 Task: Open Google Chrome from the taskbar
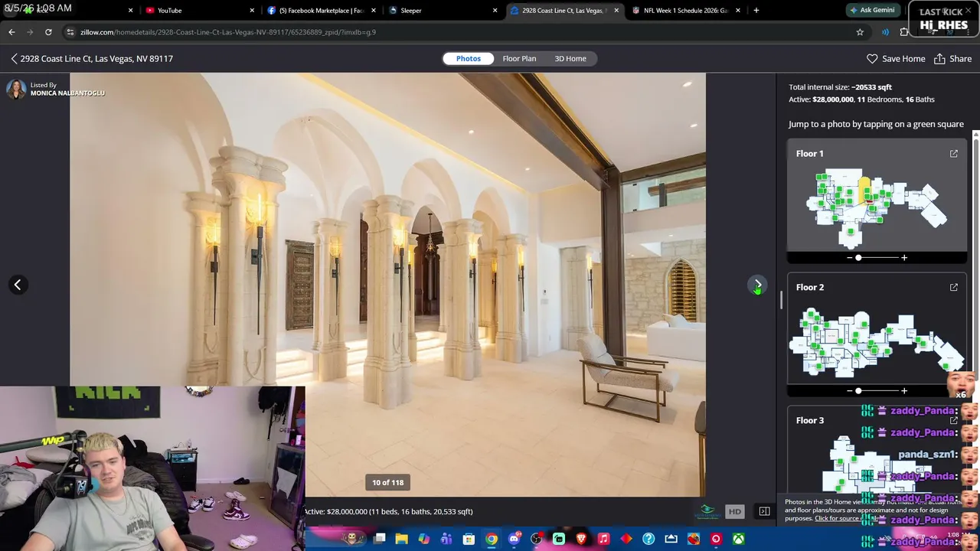coord(492,539)
